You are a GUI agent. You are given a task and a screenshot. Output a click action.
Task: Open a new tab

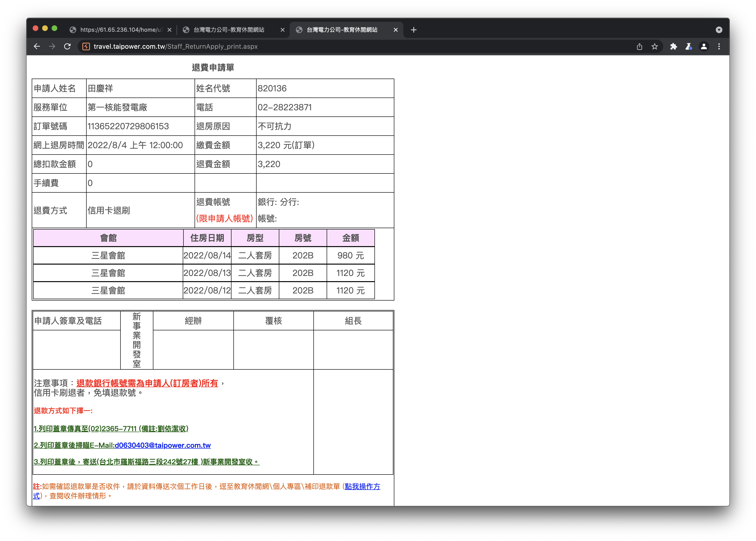414,30
